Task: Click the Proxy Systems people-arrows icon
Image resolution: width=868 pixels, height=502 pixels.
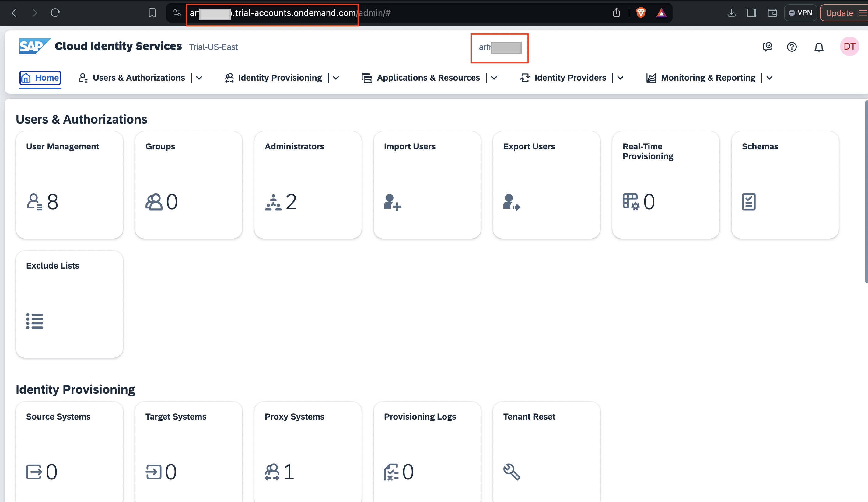Action: click(x=272, y=472)
